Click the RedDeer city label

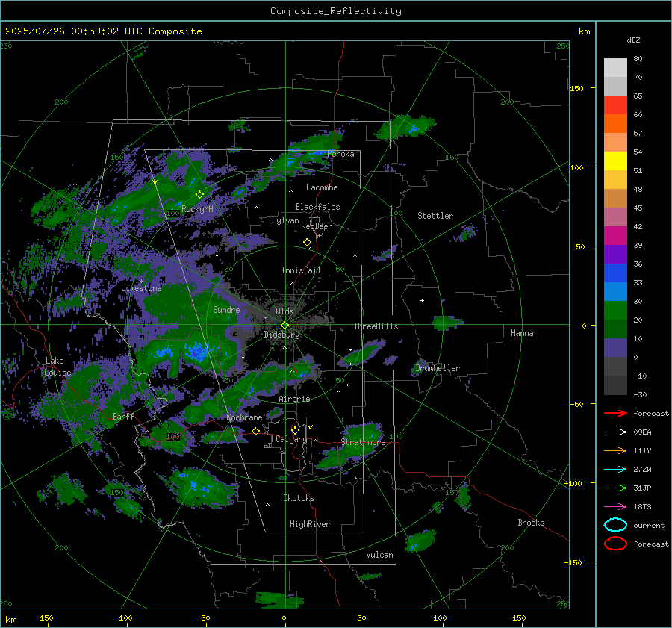click(x=317, y=226)
